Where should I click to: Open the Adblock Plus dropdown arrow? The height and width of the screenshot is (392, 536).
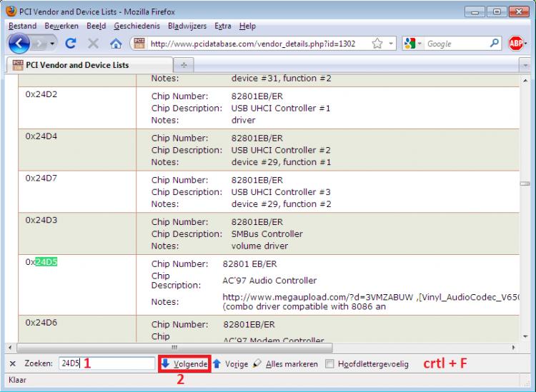pyautogui.click(x=526, y=44)
